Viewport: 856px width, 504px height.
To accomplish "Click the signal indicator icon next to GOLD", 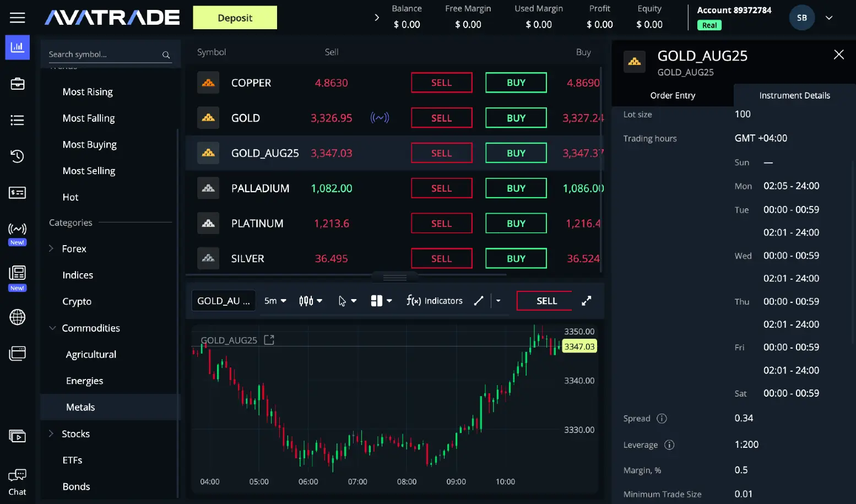I will 380,117.
